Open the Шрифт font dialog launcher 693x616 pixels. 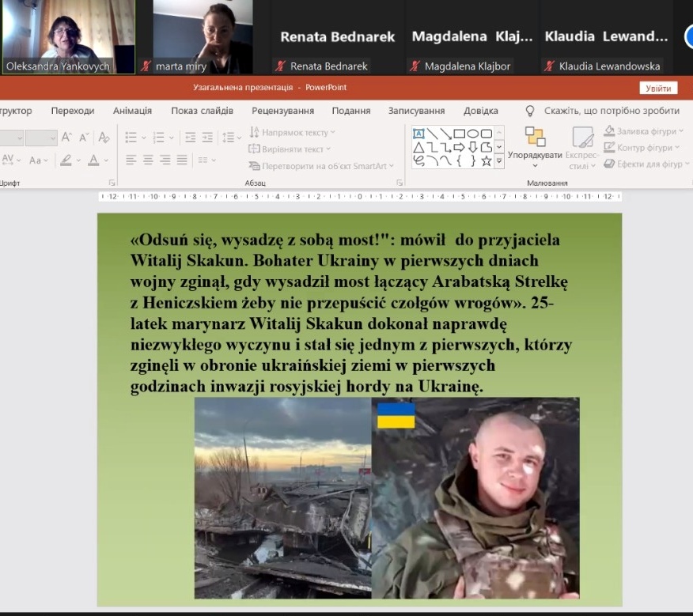tap(112, 183)
